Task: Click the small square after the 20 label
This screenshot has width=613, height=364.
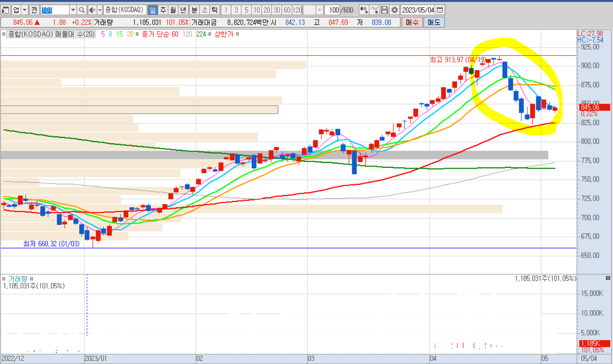Action: click(x=137, y=34)
